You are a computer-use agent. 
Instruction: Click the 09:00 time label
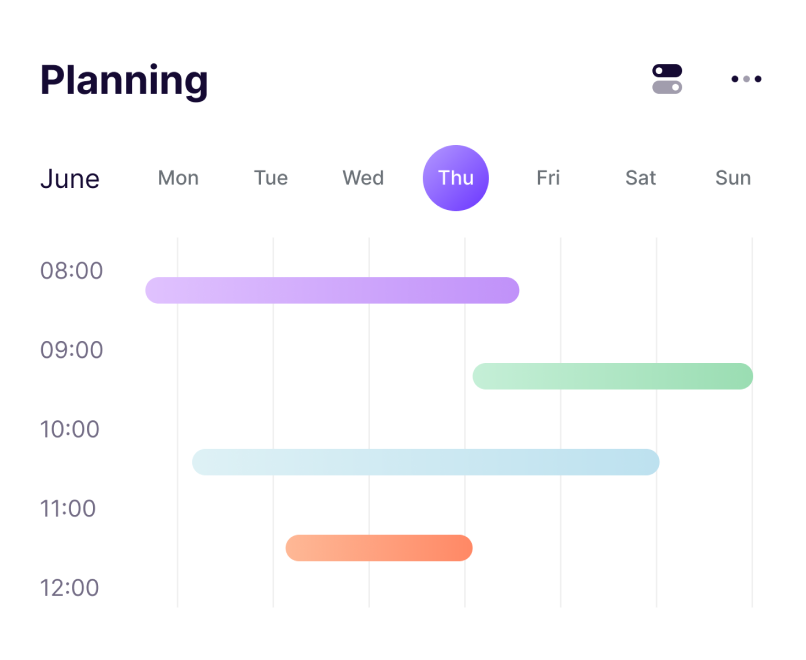click(71, 350)
